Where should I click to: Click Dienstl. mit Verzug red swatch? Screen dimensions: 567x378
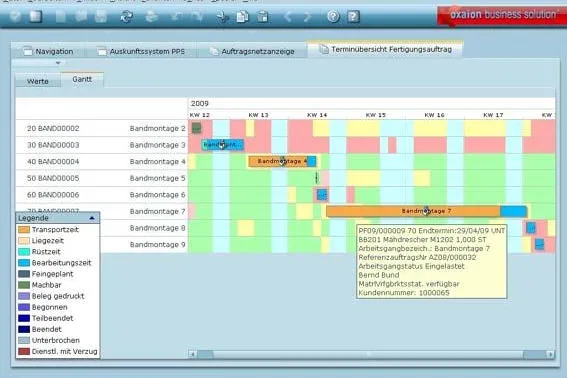point(24,351)
